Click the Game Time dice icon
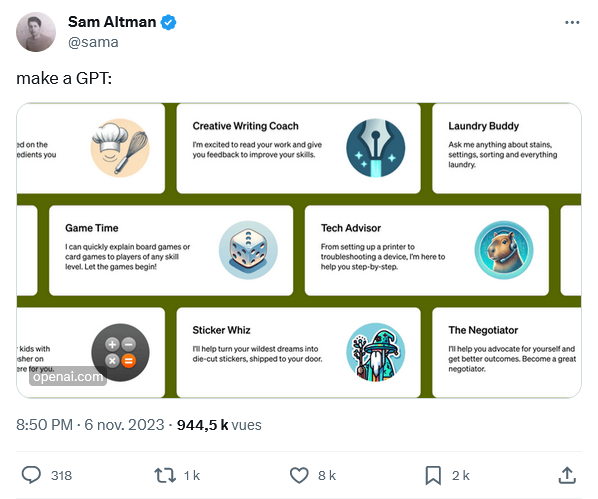The image size is (598, 499). point(248,250)
